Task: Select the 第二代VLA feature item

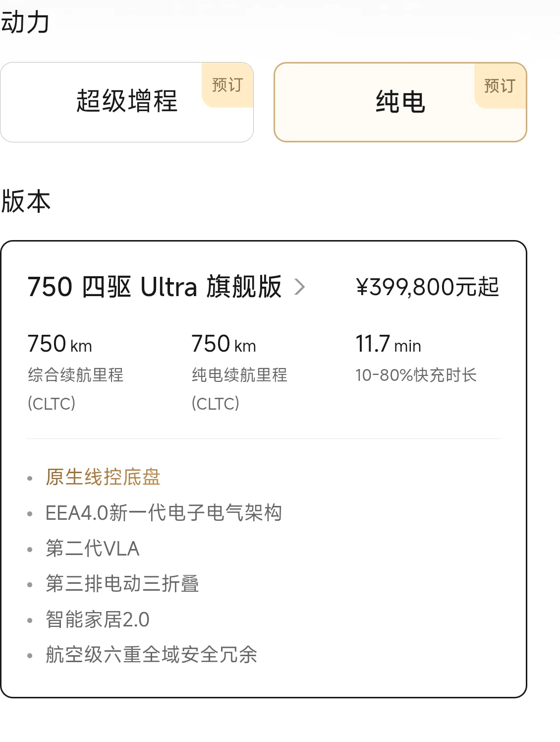Action: 93,549
